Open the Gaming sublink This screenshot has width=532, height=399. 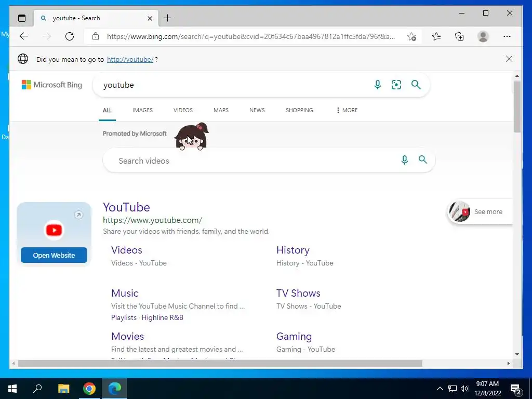tap(294, 336)
